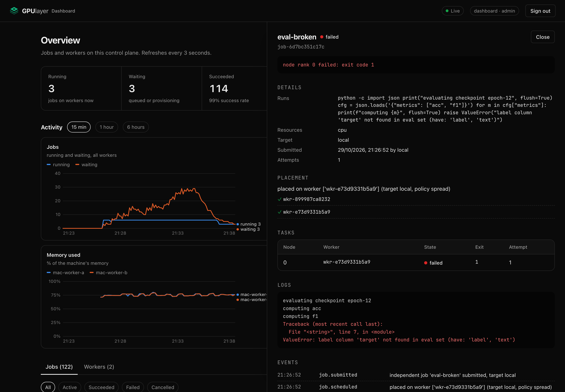Open the Workers (2) tab
Viewport: 565px width, 392px height.
point(99,367)
